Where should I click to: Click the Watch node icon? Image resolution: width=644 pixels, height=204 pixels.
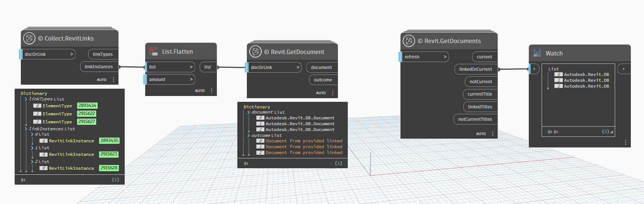pyautogui.click(x=537, y=53)
